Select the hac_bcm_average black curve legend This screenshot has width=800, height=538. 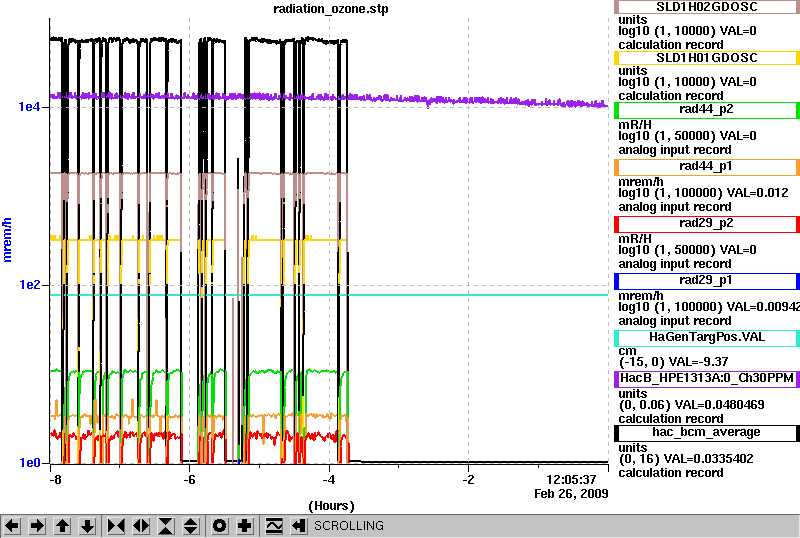coord(707,433)
